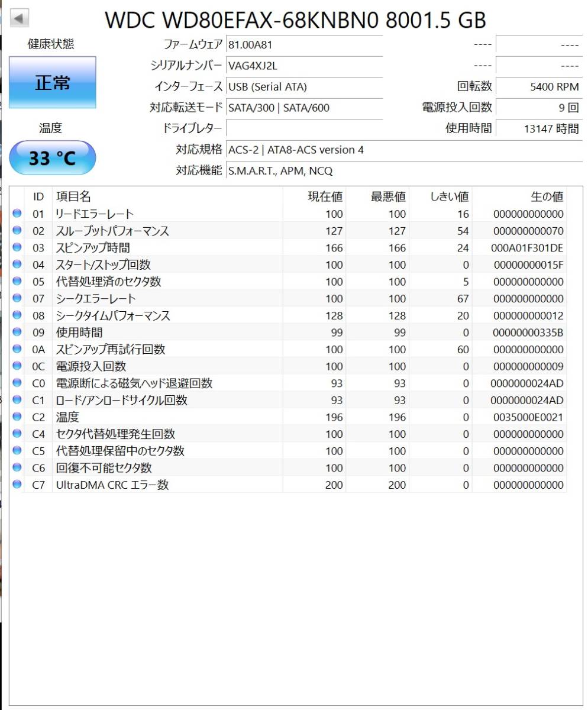588x710 pixels.
Task: Click status icon for スピンアップ再試行回数 row
Action: (x=17, y=349)
